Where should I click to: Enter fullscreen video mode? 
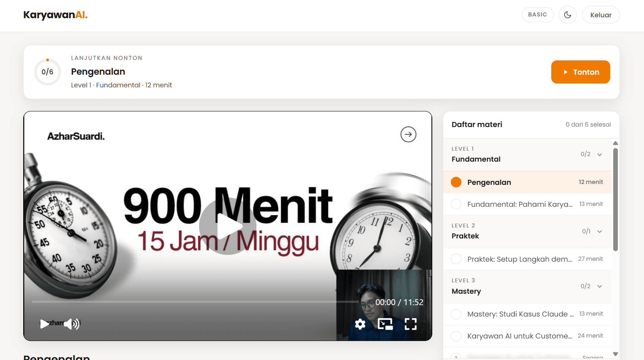pos(411,324)
